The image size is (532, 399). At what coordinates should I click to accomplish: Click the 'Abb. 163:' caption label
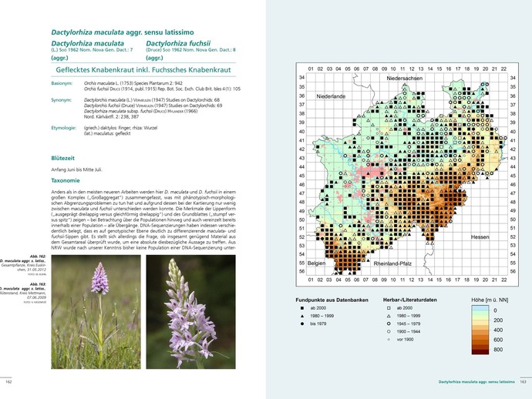pos(38,284)
